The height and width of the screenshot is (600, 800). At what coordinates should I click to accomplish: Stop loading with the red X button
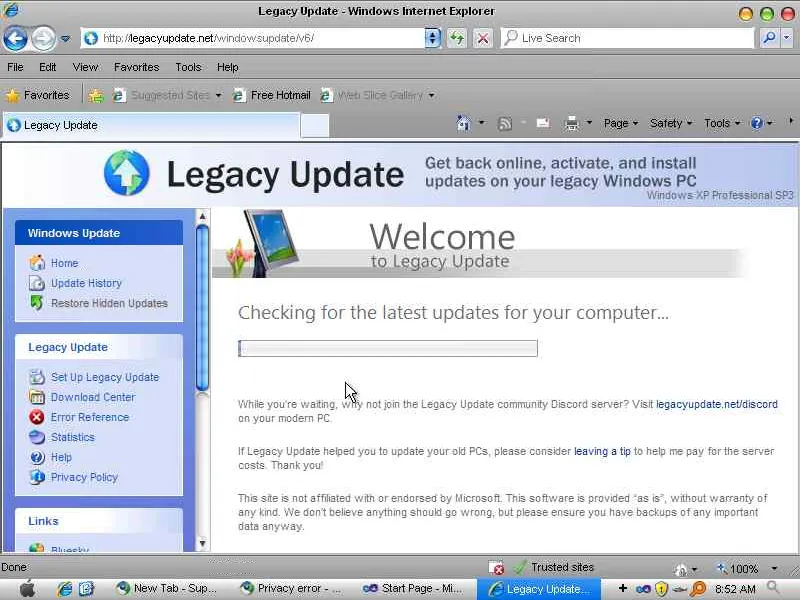point(483,38)
